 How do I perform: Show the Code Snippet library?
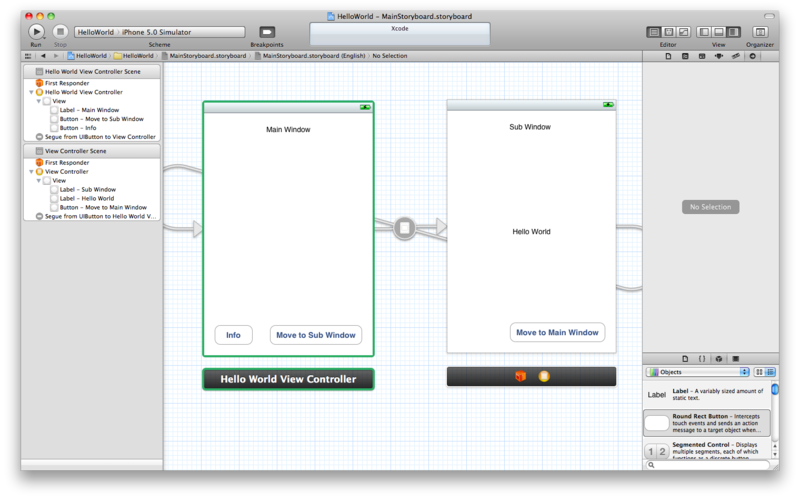tap(702, 359)
